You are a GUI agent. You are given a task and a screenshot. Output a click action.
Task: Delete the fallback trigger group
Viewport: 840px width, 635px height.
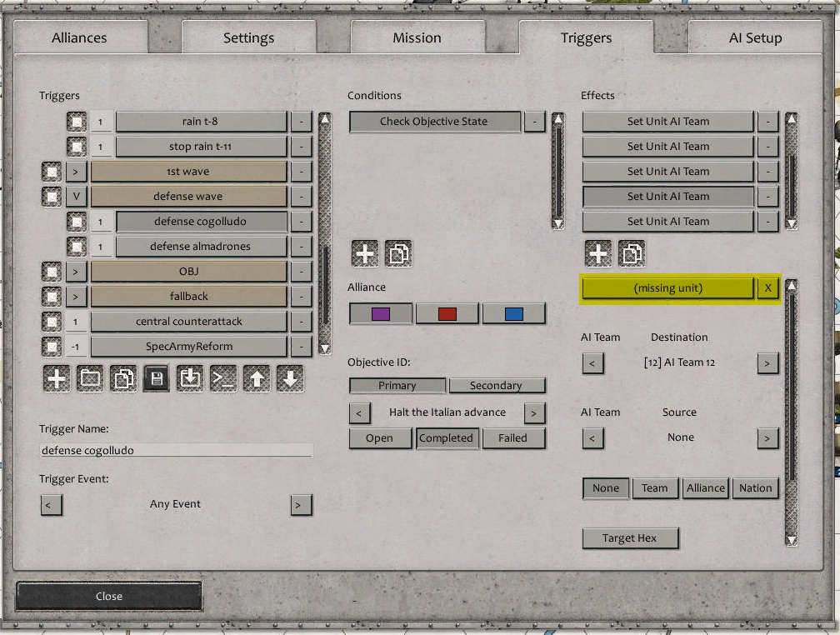302,297
